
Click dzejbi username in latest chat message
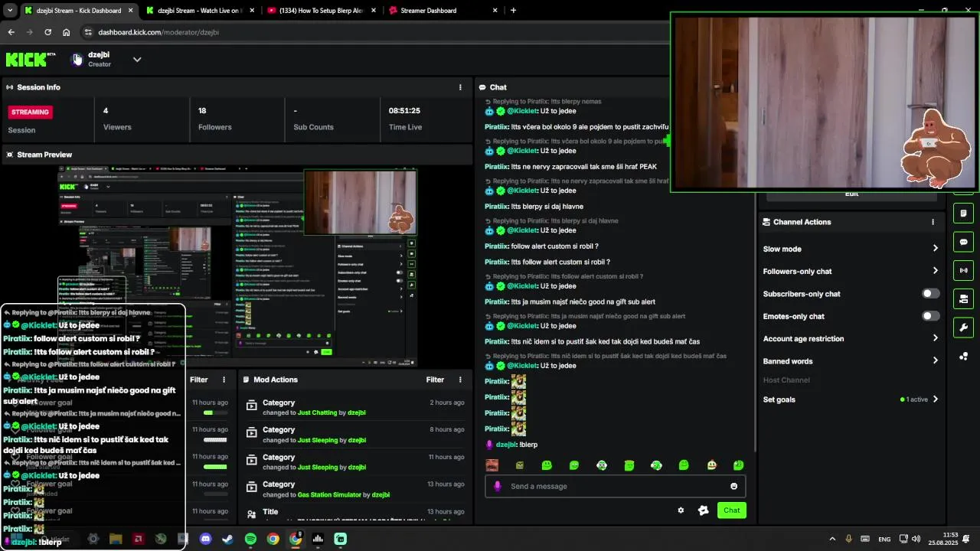[x=506, y=445]
